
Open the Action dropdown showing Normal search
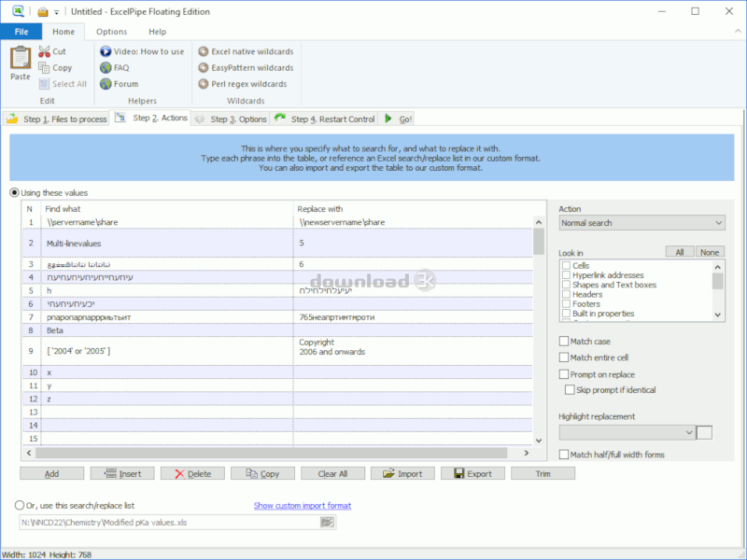pos(641,223)
